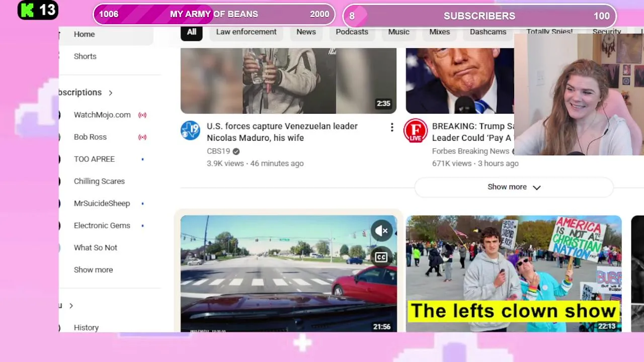Click live indicator next to WatchMojo.com
This screenshot has height=362, width=644.
[x=142, y=115]
